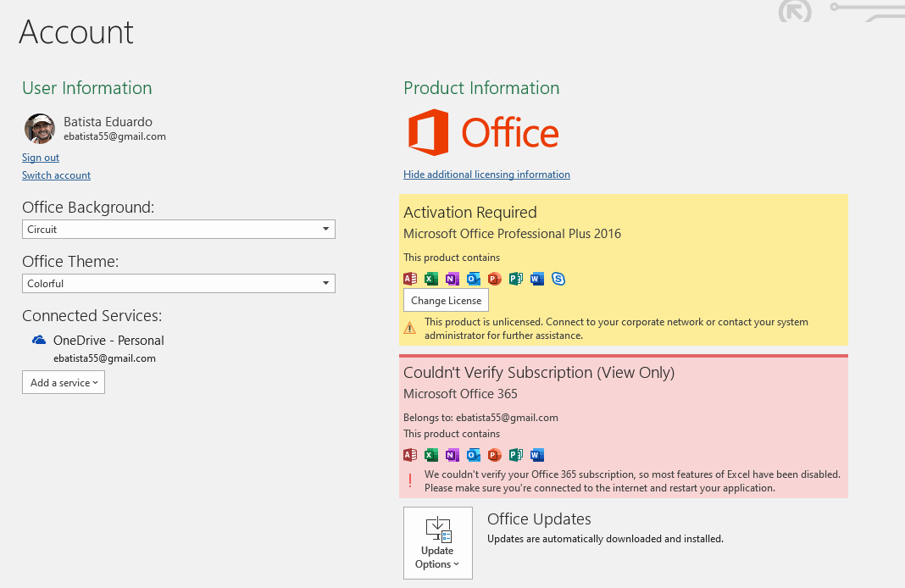The height and width of the screenshot is (588, 905).
Task: Open the Office Theme dropdown
Action: point(178,283)
